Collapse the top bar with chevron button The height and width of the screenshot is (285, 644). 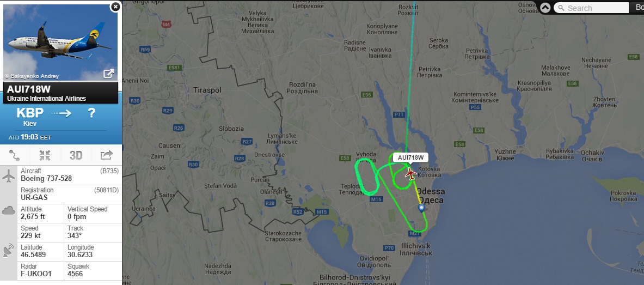(x=545, y=8)
